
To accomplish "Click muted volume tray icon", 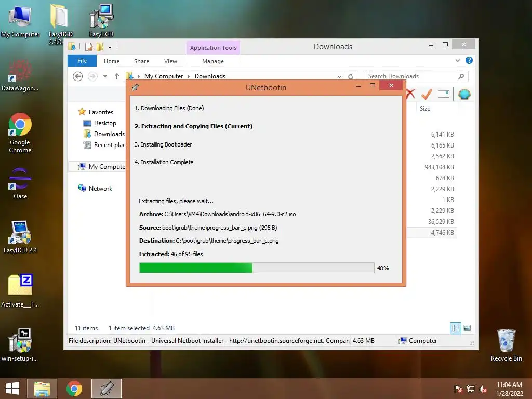I will click(x=483, y=389).
